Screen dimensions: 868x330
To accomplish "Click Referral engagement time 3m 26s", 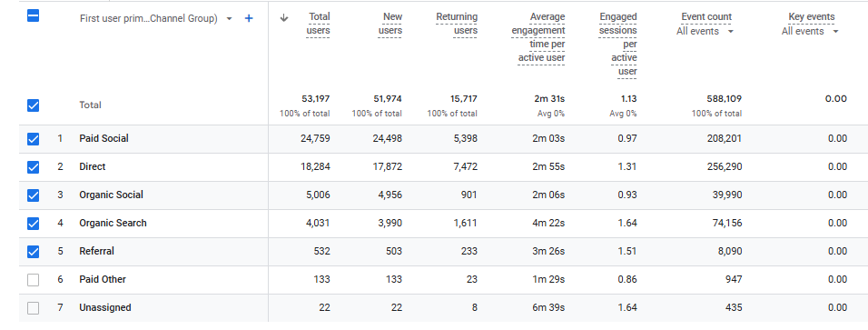I will pos(549,251).
